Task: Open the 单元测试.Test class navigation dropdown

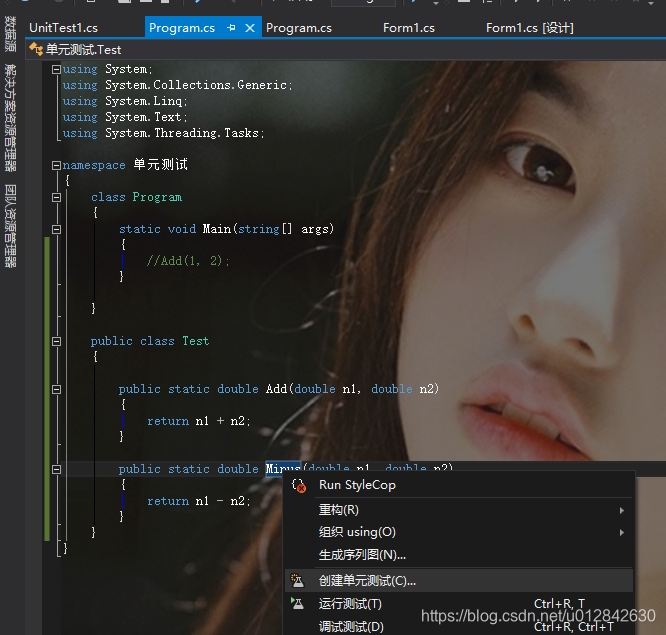Action: click(x=345, y=50)
